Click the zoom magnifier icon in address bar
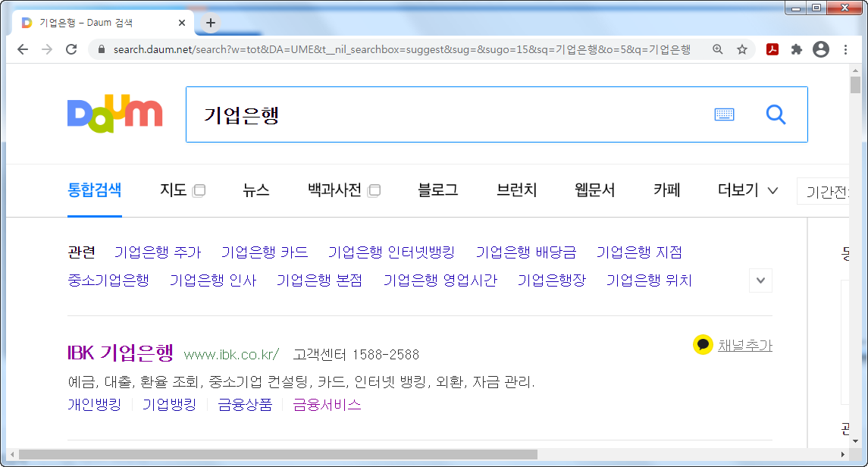Screen dimensions: 868x467 tap(717, 49)
